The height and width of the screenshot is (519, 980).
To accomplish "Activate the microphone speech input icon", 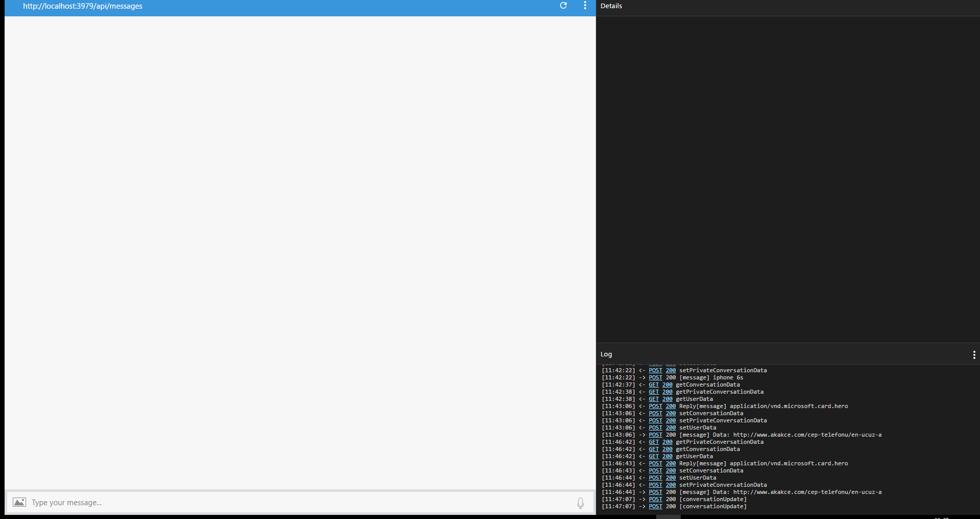I will click(581, 503).
